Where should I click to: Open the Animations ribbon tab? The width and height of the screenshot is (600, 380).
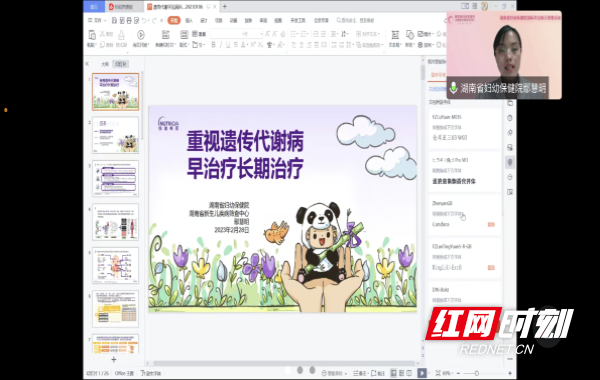(x=233, y=20)
